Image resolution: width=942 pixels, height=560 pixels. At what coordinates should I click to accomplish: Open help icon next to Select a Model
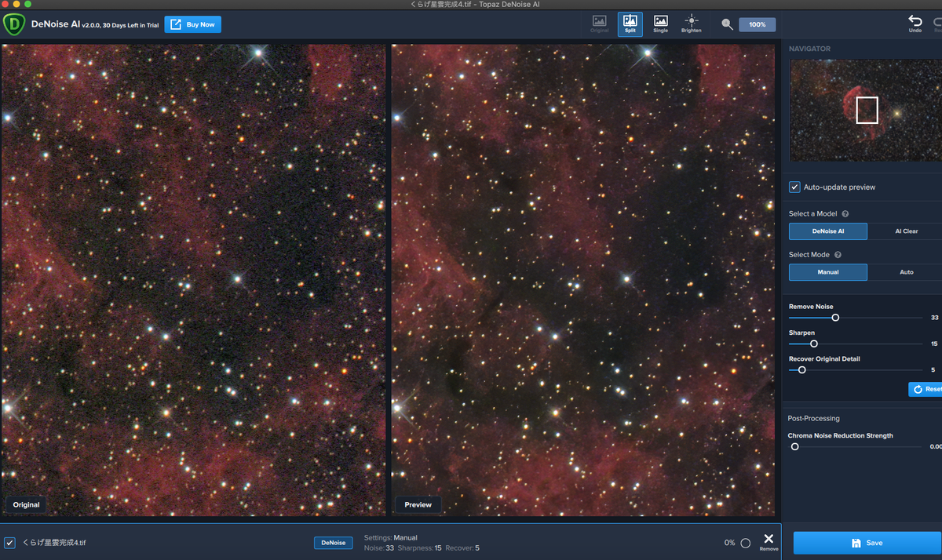845,213
